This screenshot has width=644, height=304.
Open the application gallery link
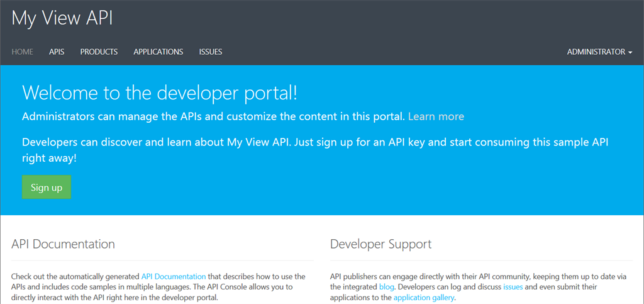pyautogui.click(x=423, y=298)
